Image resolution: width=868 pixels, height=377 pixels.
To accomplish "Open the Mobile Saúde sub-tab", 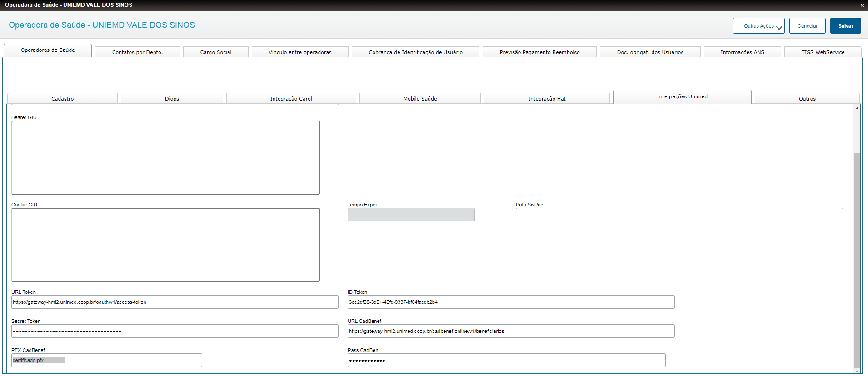I will tap(420, 99).
